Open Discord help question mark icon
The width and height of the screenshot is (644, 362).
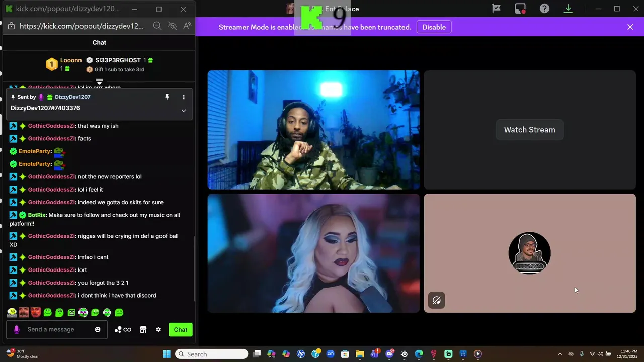pos(544,9)
